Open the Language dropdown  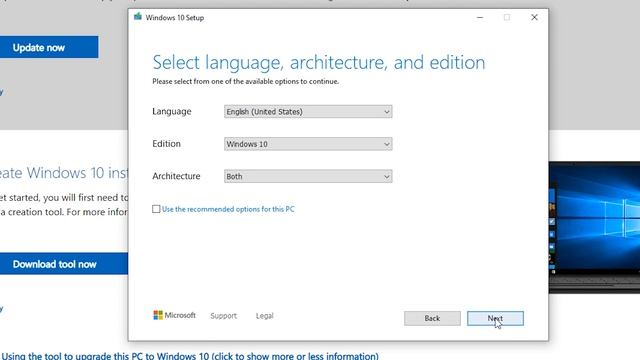[x=308, y=111]
